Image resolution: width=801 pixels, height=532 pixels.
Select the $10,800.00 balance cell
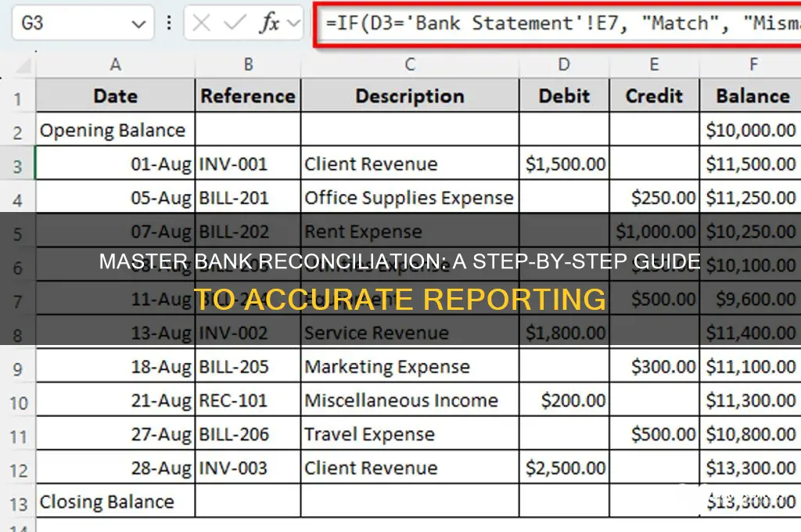tap(751, 434)
